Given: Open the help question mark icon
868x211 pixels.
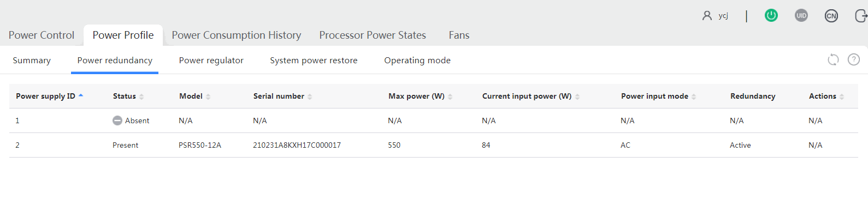Looking at the screenshot, I should (x=854, y=59).
